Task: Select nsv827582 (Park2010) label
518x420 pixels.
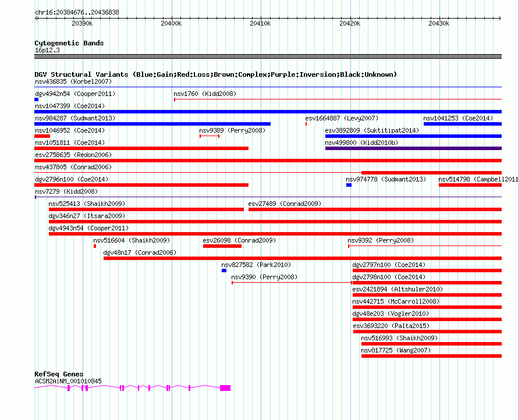Action: click(x=256, y=265)
